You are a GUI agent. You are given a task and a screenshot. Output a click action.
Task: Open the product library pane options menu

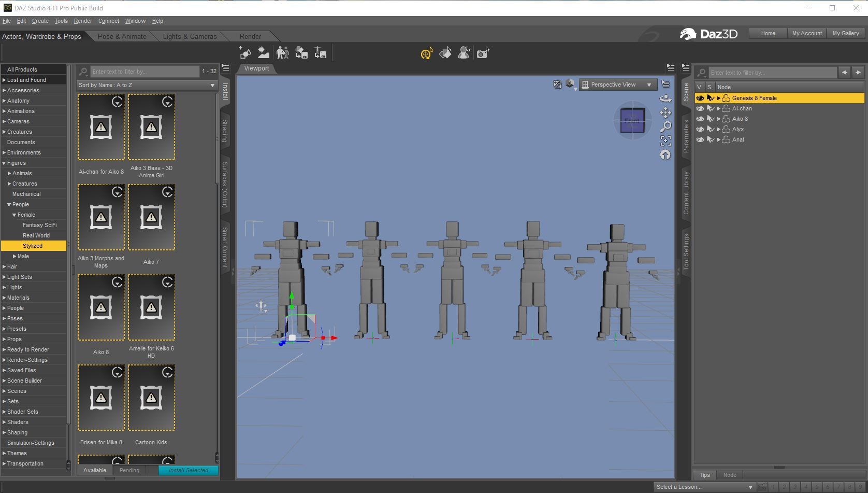click(225, 68)
